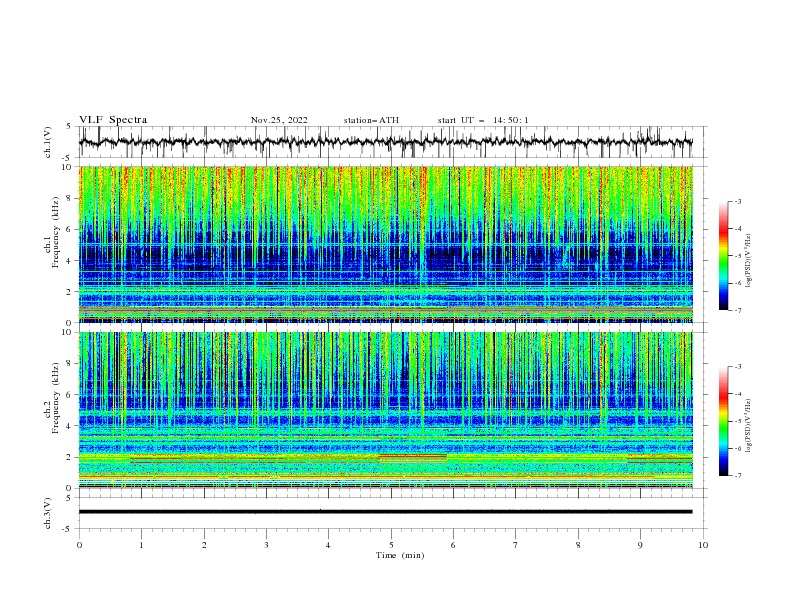This screenshot has height=612, width=792.
Task: Select ch.1 color bar 'log(PSD)(V²/Hz)' label
Action: [748, 261]
